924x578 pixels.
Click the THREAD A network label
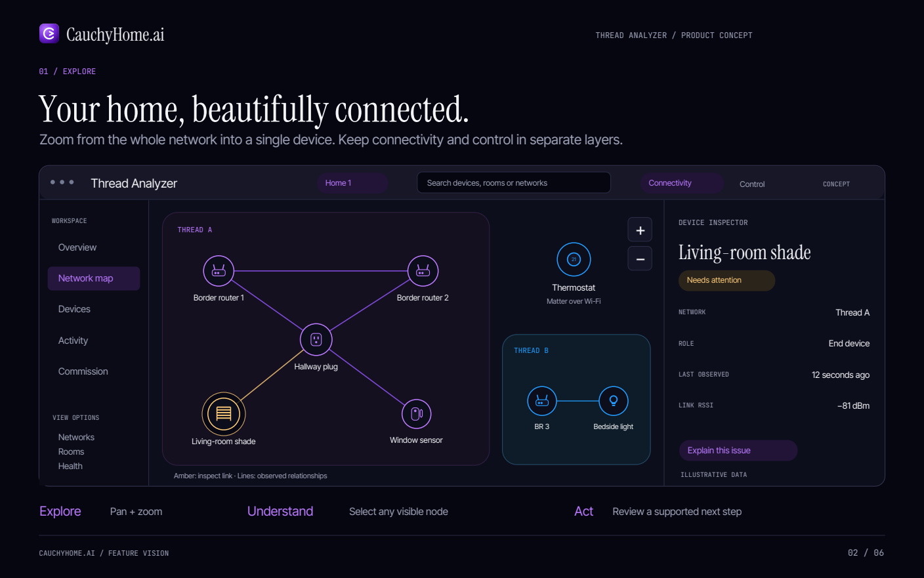195,230
